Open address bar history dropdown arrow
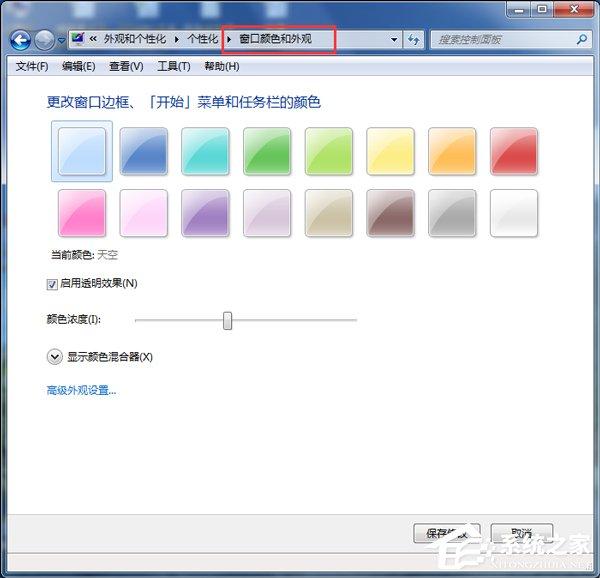The height and width of the screenshot is (578, 600). (394, 39)
